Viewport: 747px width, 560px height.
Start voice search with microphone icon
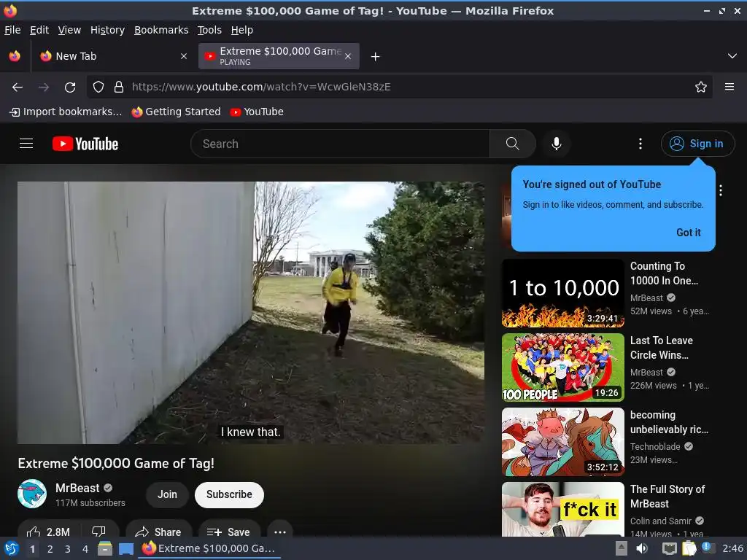click(x=556, y=144)
